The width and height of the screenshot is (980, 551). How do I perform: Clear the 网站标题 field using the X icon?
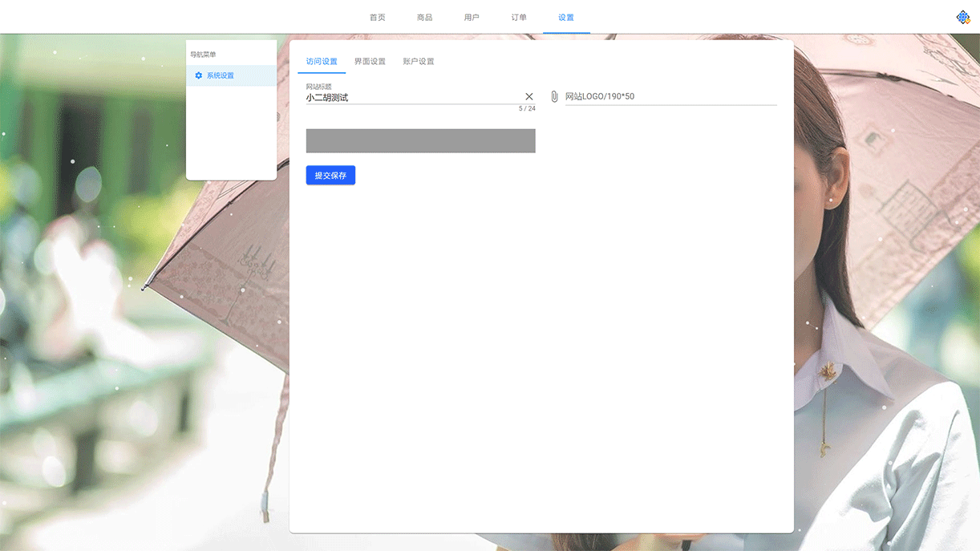pyautogui.click(x=528, y=96)
